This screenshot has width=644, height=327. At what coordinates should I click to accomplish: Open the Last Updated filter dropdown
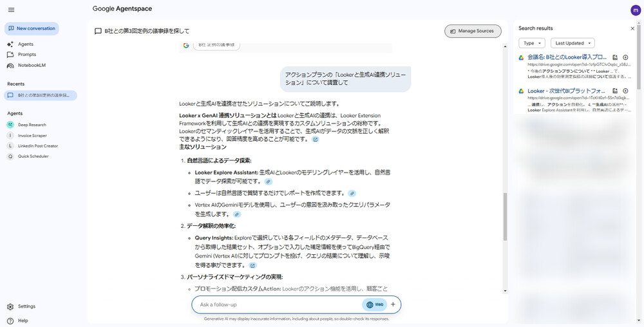coord(572,43)
